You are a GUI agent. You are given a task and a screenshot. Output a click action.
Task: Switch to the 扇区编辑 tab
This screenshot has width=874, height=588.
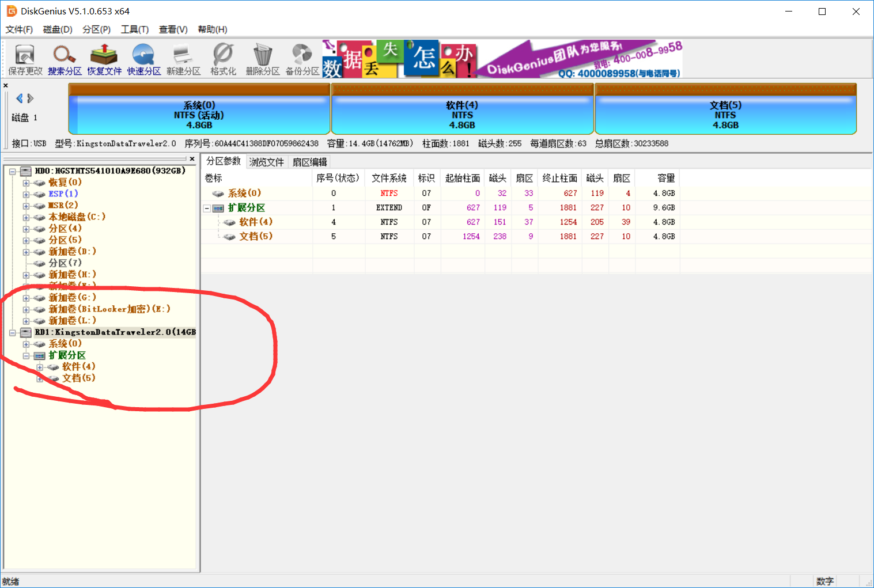310,162
